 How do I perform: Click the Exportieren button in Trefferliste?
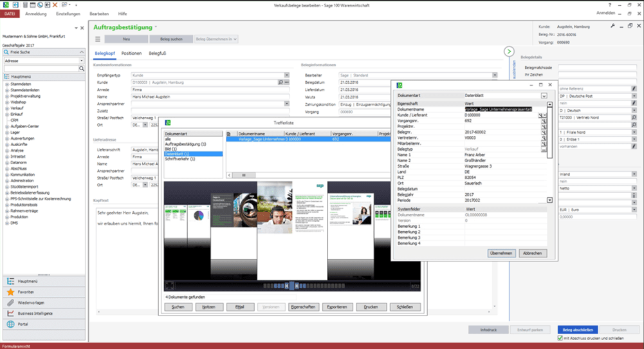coord(336,307)
